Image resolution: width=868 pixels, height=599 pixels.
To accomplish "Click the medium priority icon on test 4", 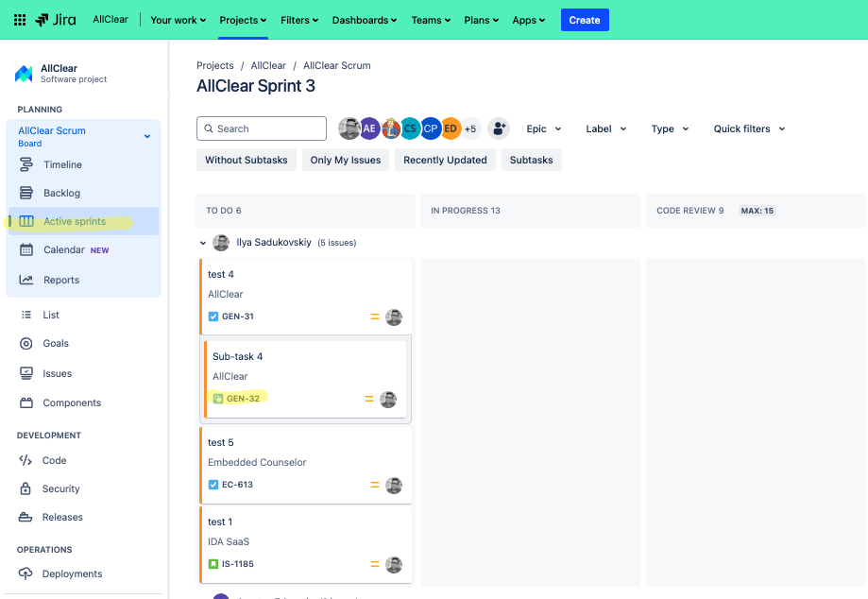I will point(375,317).
